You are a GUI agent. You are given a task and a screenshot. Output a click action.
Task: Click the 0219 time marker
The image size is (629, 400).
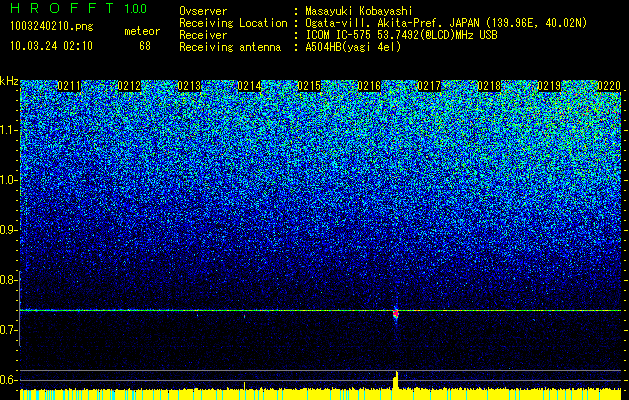549,86
